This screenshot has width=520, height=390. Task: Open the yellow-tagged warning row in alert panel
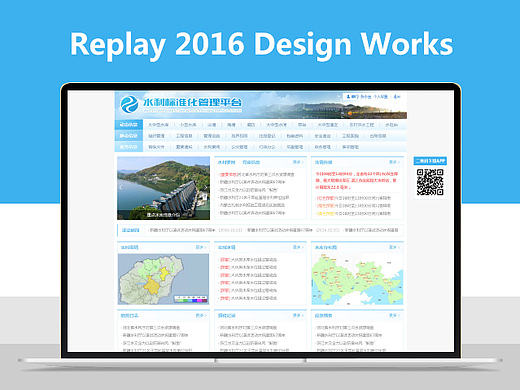tap(353, 213)
